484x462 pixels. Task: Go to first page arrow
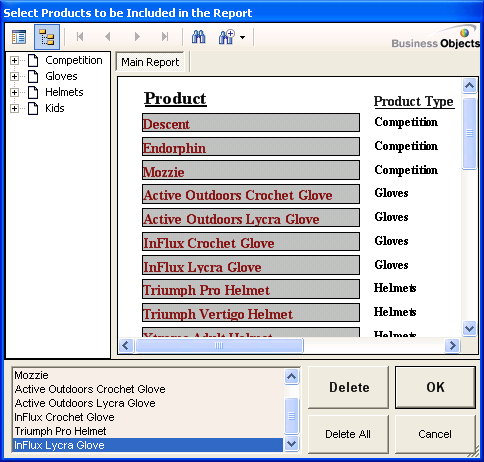80,36
